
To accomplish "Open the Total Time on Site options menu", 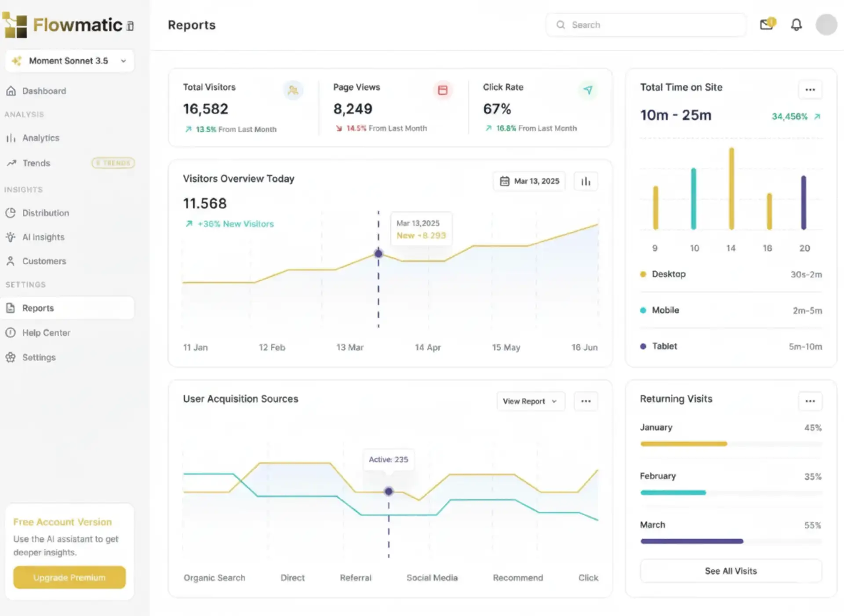I will 811,89.
